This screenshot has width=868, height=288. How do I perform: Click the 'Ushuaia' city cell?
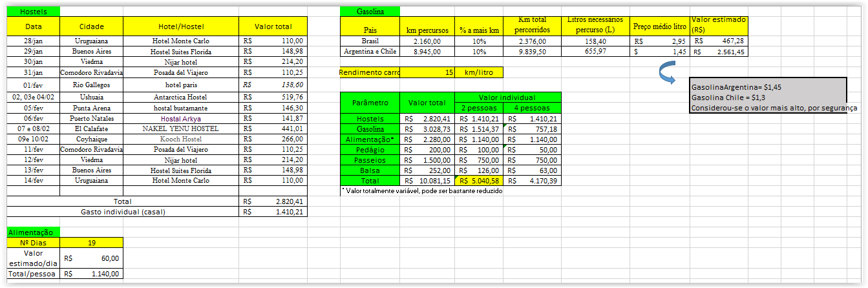(91, 97)
